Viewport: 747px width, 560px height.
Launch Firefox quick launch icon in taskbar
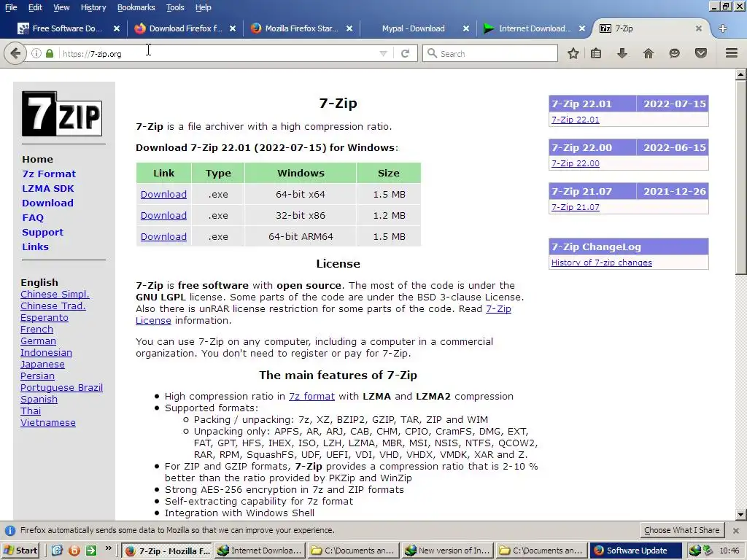pos(74,551)
